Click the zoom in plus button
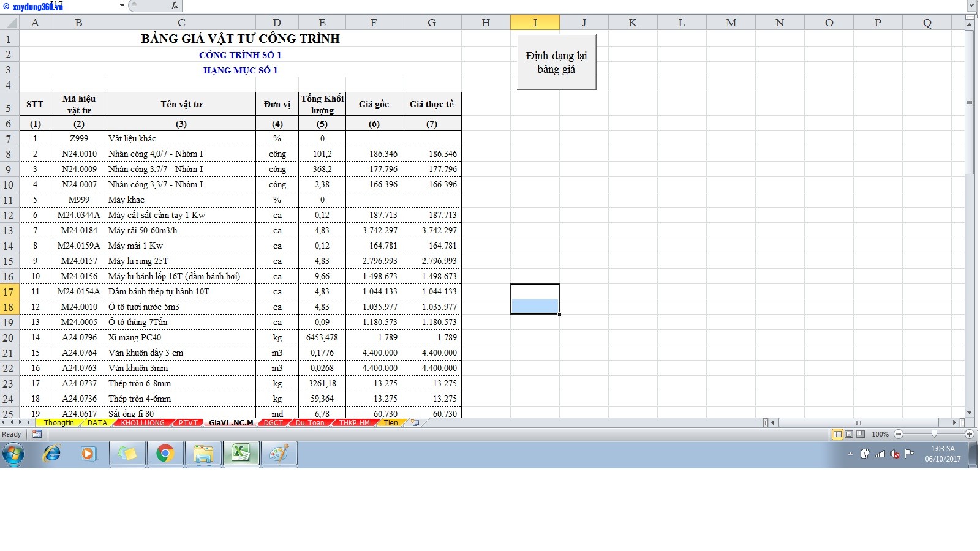Image resolution: width=980 pixels, height=551 pixels. point(969,434)
